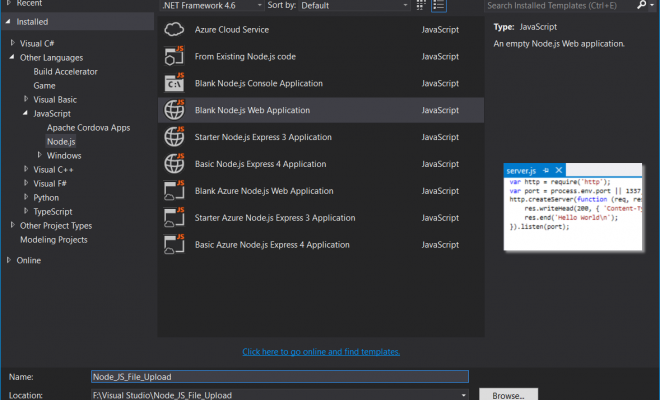Select 'Starter Azure Node.js Express 3 Application' name

coord(275,218)
